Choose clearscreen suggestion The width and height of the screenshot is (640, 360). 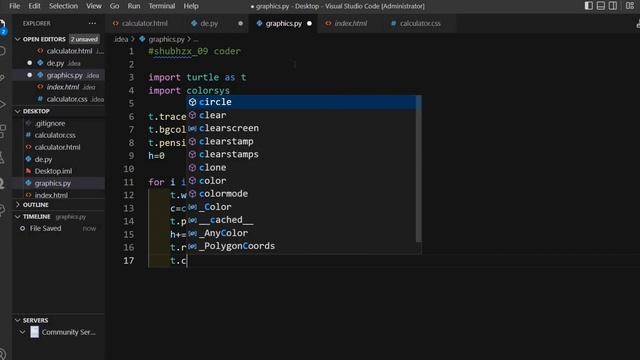coord(301,128)
